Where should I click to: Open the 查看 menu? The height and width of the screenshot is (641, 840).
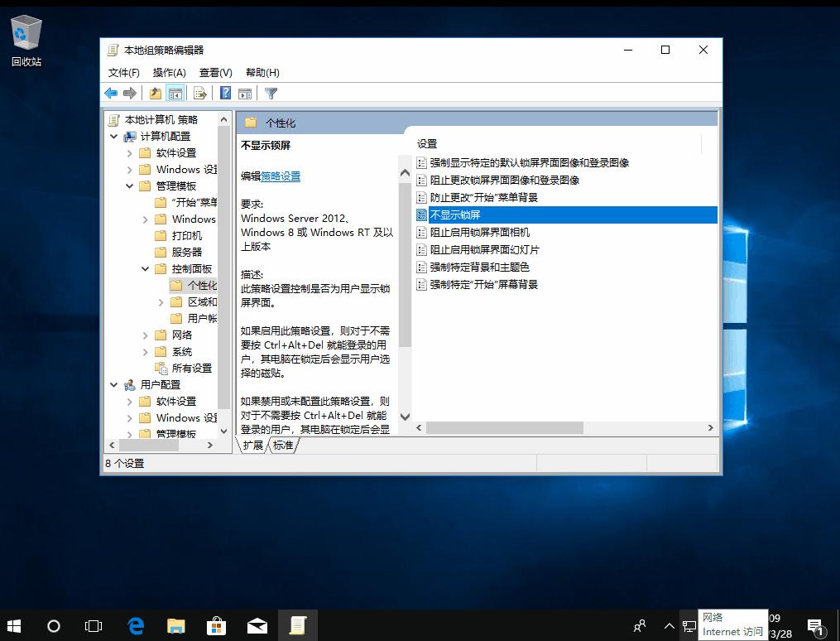click(x=215, y=72)
